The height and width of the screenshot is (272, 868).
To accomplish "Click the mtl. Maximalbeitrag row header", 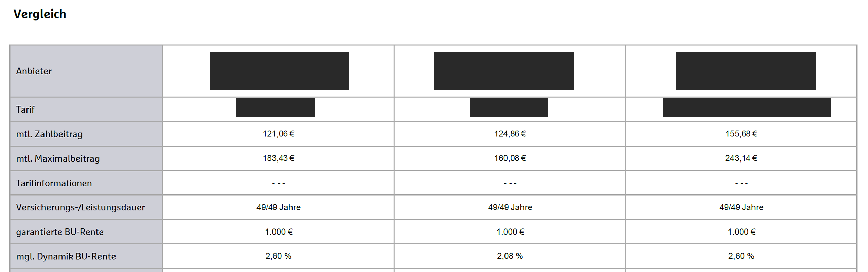I will click(x=58, y=158).
